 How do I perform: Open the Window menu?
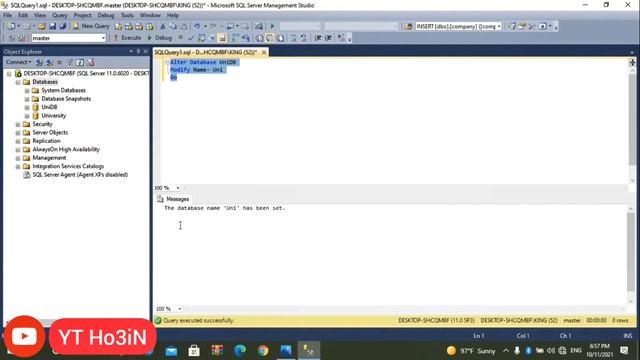tap(150, 15)
